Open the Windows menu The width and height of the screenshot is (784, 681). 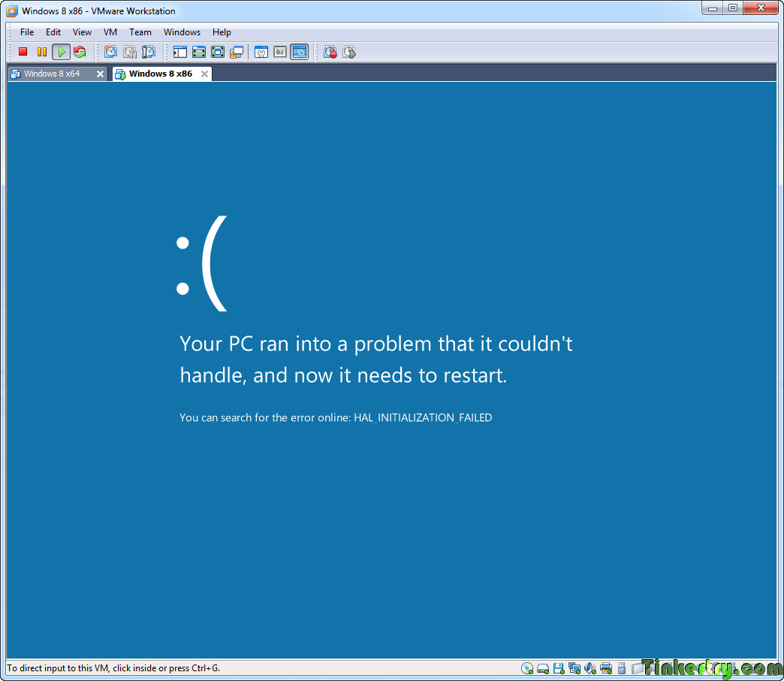click(x=182, y=32)
